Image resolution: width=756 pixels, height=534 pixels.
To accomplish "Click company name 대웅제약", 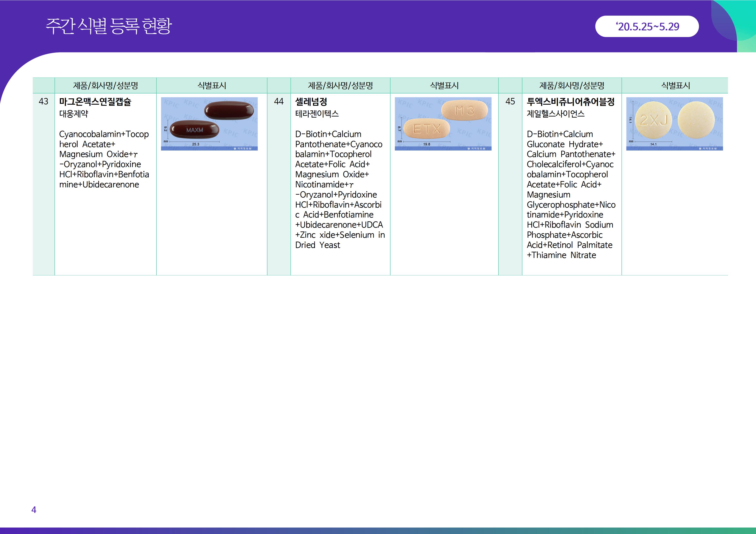I will click(74, 114).
